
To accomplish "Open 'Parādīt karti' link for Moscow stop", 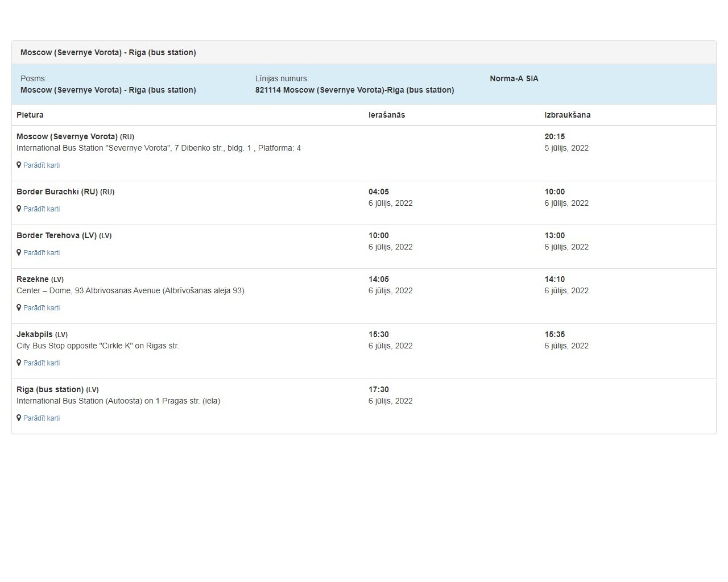I will coord(42,165).
